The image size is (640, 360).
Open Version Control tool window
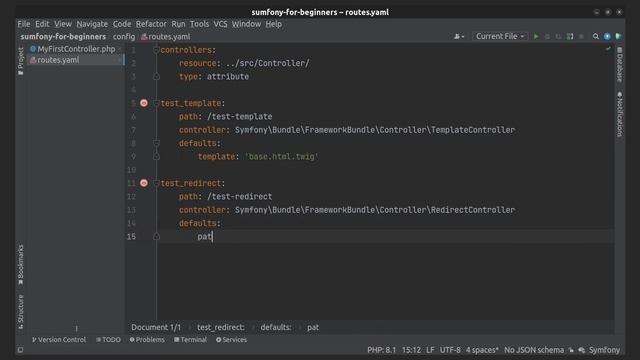tap(59, 340)
